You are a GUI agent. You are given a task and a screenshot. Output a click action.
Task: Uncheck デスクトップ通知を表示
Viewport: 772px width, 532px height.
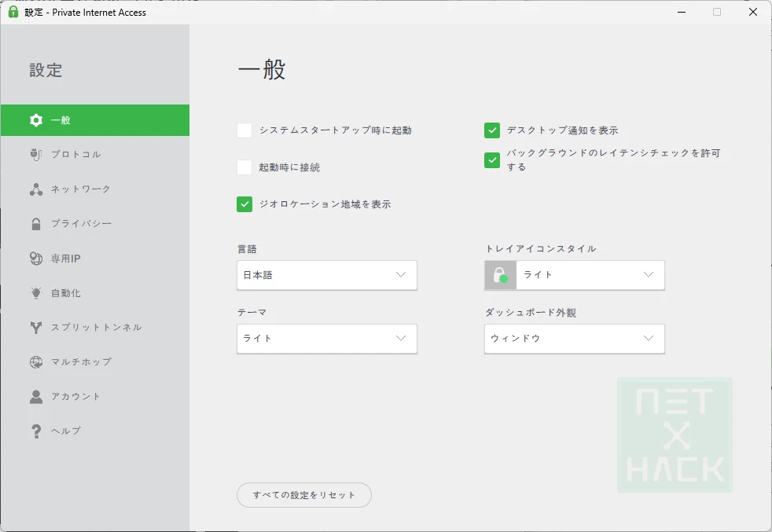click(x=492, y=130)
